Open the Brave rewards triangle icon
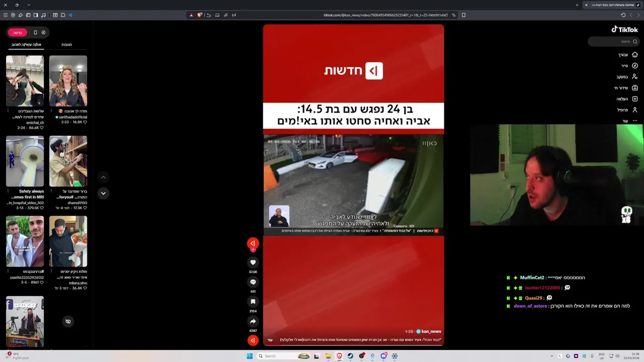Viewport: 644px width, 362px height. (x=191, y=15)
